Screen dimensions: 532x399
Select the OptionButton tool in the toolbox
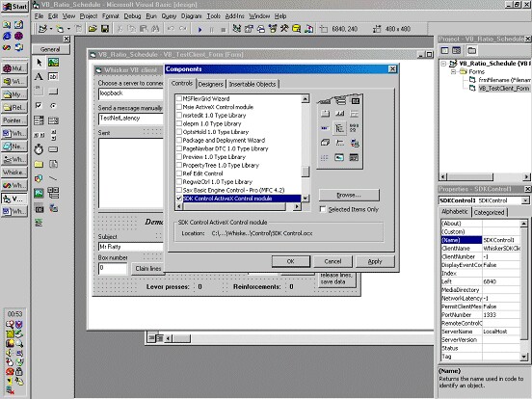click(53, 105)
